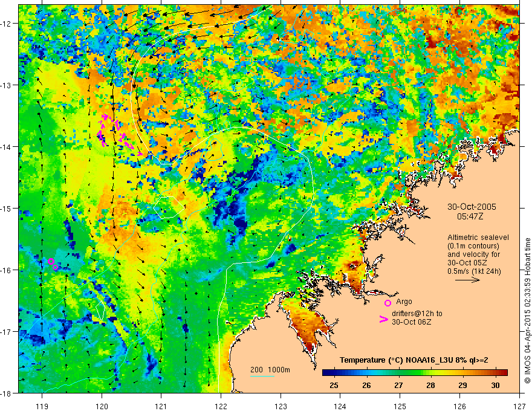Click longitude axis label 126
Image resolution: width=532 pixels, height=411 pixels.
pyautogui.click(x=459, y=406)
